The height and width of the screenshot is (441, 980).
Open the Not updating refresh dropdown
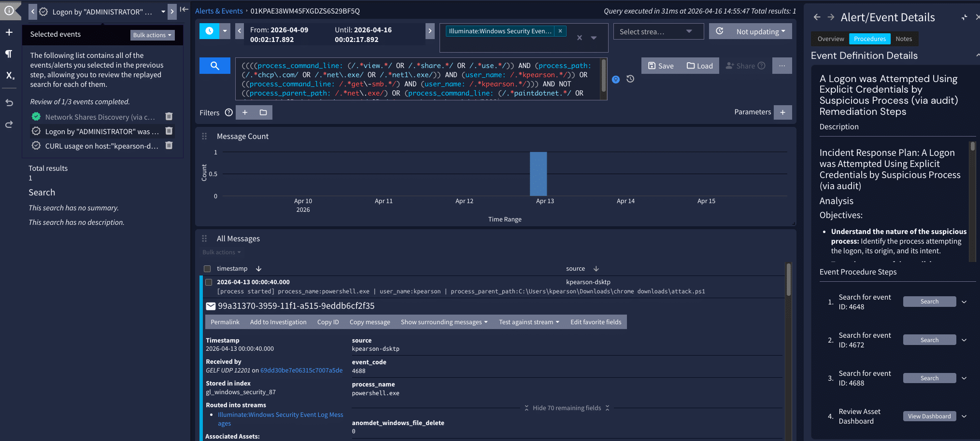coord(761,31)
